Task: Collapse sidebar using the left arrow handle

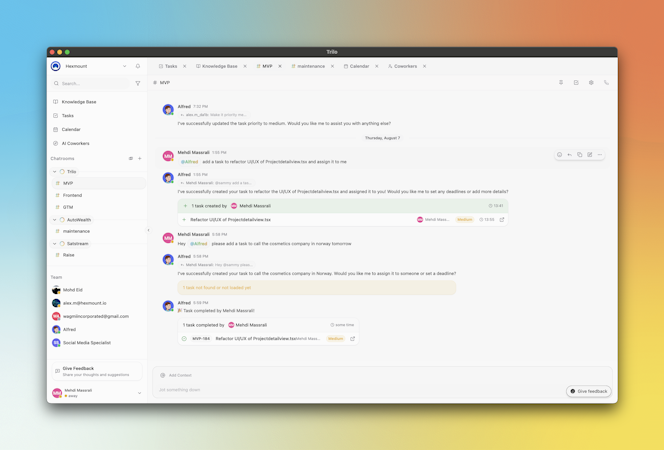Action: click(x=148, y=230)
